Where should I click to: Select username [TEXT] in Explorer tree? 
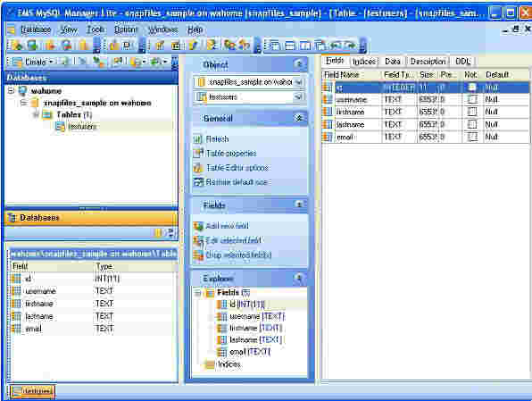(257, 317)
